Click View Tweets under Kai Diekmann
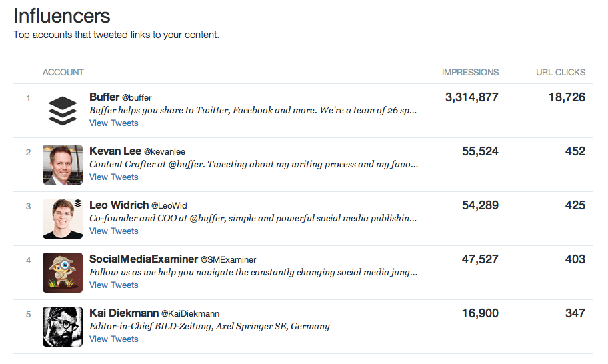Viewport: 608px width, 364px height. click(113, 339)
